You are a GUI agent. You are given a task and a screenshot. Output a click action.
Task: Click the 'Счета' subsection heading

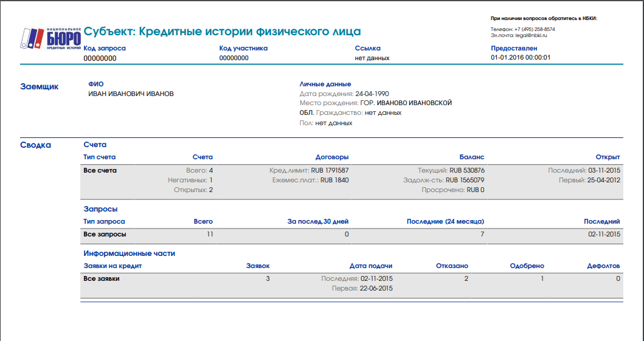point(95,145)
